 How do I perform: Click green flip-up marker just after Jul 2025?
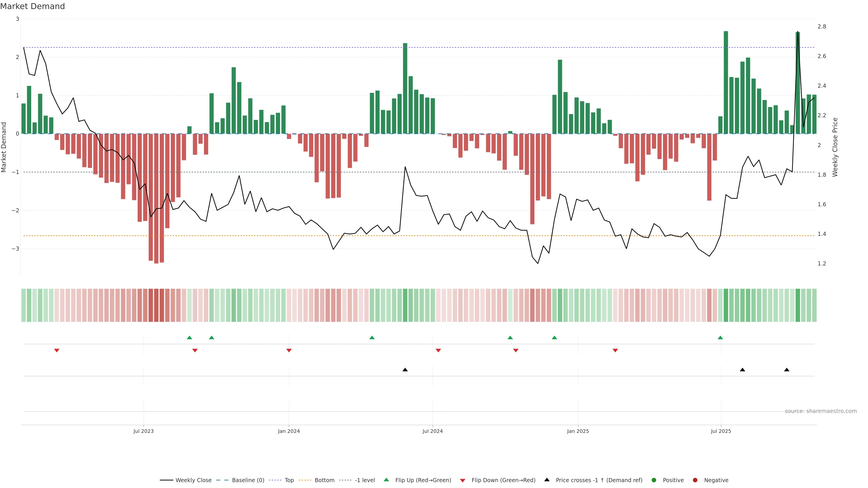point(720,338)
